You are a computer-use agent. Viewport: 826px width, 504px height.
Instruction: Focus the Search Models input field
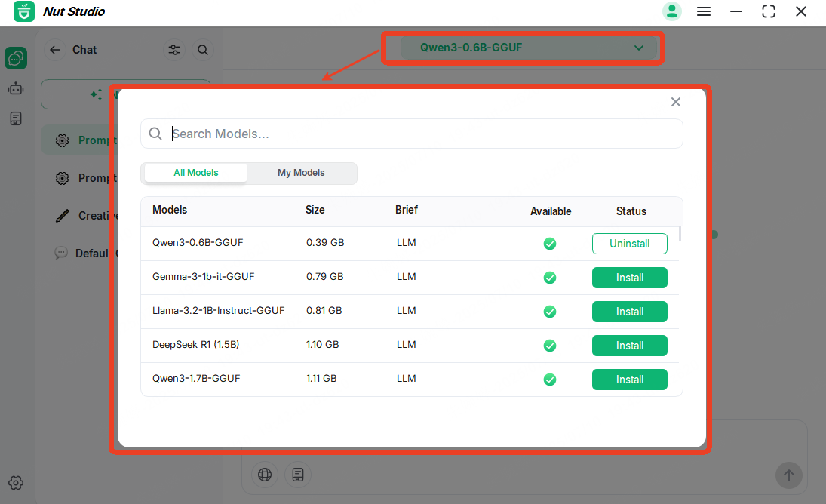coord(411,134)
